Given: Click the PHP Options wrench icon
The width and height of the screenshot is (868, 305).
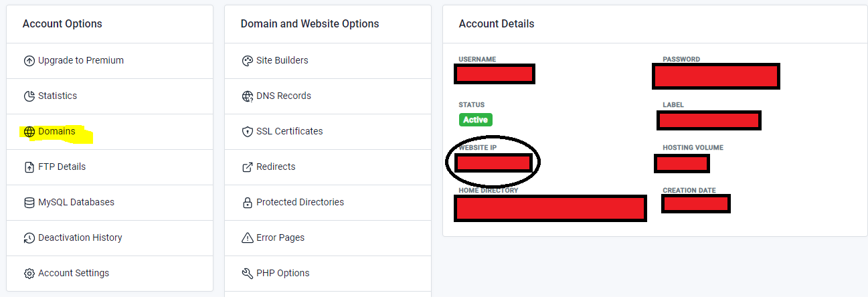Looking at the screenshot, I should click(247, 274).
